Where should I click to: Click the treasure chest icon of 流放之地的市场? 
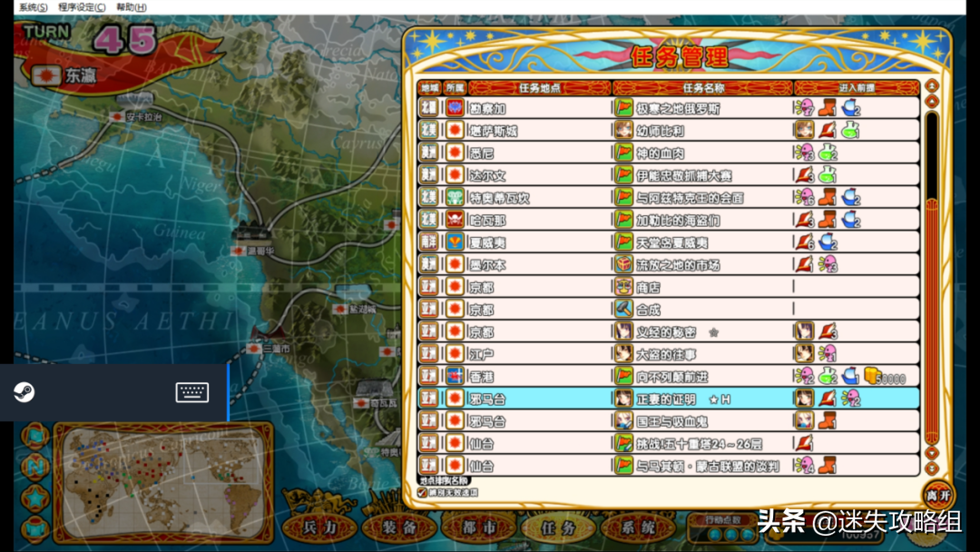click(623, 264)
